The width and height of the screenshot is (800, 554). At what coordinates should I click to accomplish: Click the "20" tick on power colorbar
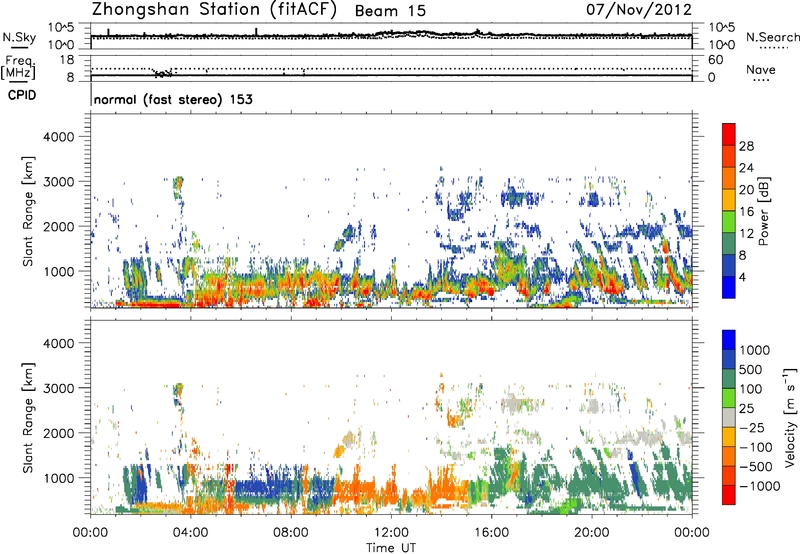[746, 190]
